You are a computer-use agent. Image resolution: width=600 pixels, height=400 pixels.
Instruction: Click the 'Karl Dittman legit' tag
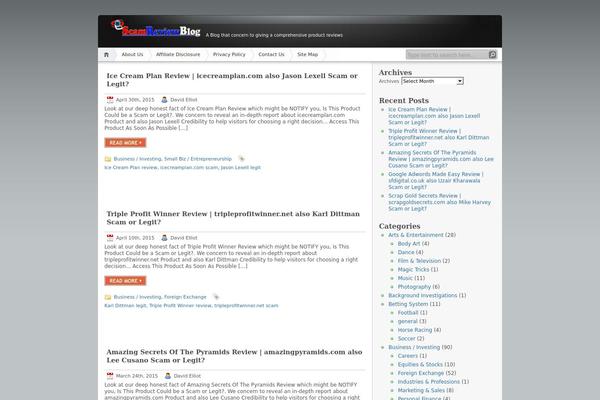coord(125,306)
